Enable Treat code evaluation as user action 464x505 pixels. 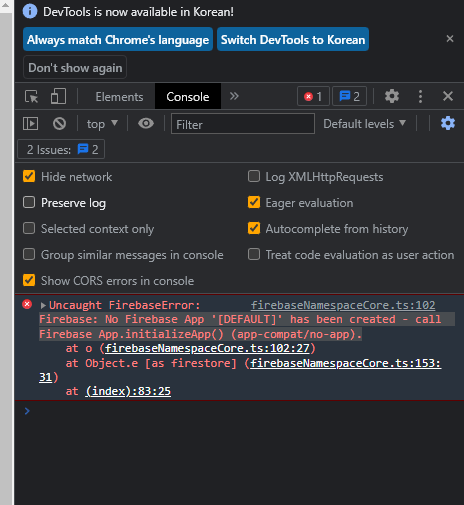[254, 254]
